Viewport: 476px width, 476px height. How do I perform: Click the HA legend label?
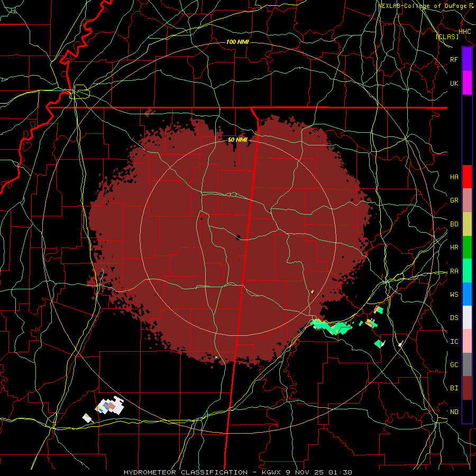point(454,177)
